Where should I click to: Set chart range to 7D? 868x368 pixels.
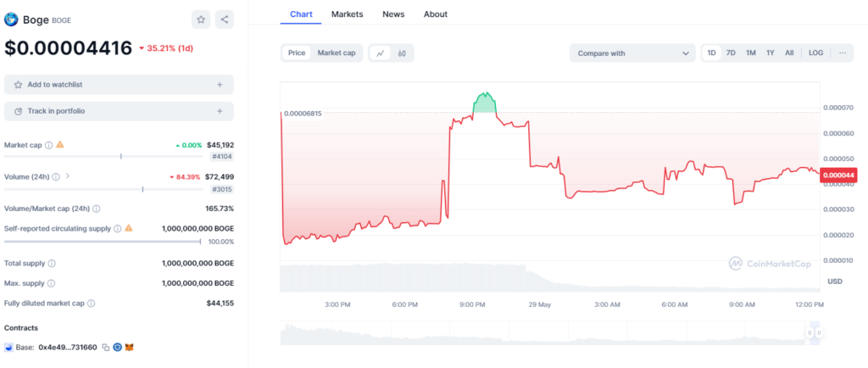(731, 53)
